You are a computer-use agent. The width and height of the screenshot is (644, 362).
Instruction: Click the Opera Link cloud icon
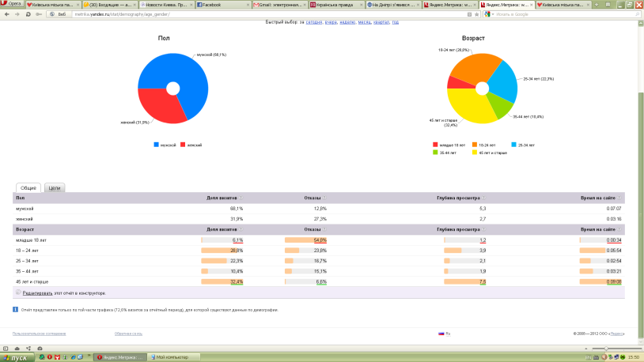[x=17, y=349]
